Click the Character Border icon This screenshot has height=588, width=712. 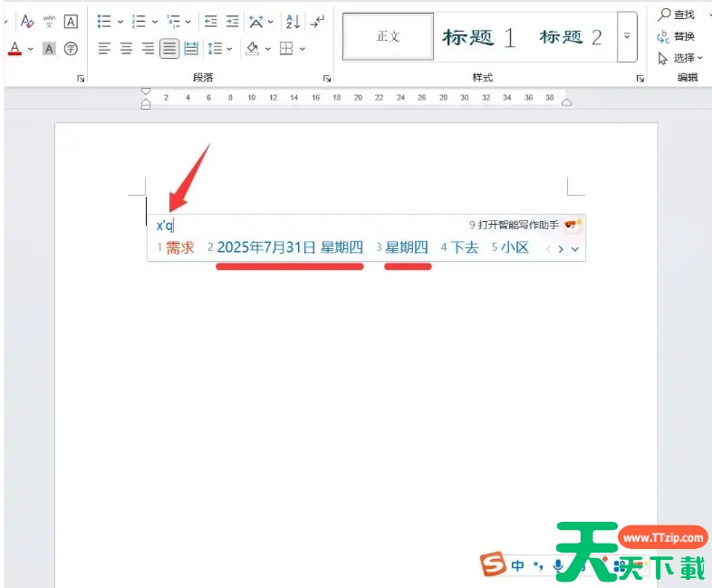point(71,21)
